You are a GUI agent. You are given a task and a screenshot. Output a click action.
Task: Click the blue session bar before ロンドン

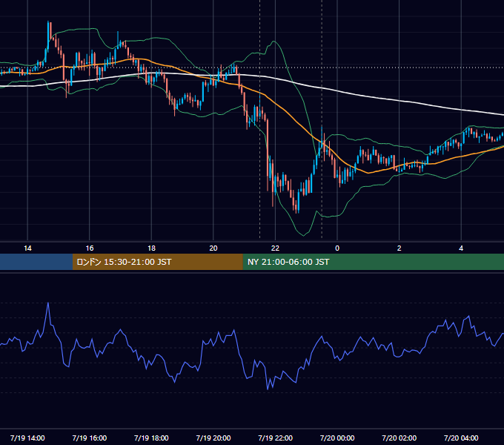point(36,262)
